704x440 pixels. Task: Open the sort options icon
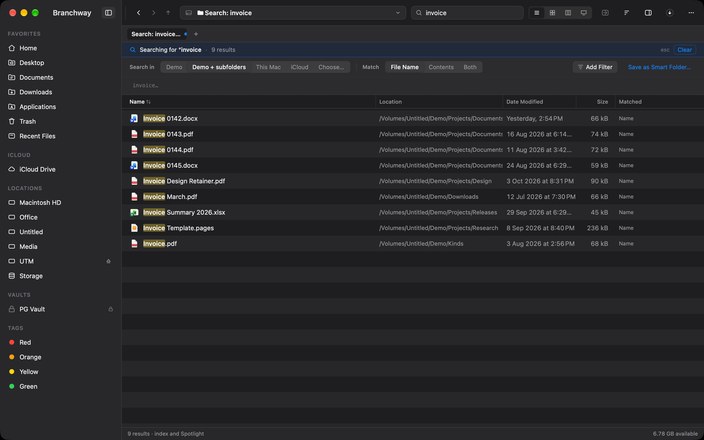coord(626,13)
